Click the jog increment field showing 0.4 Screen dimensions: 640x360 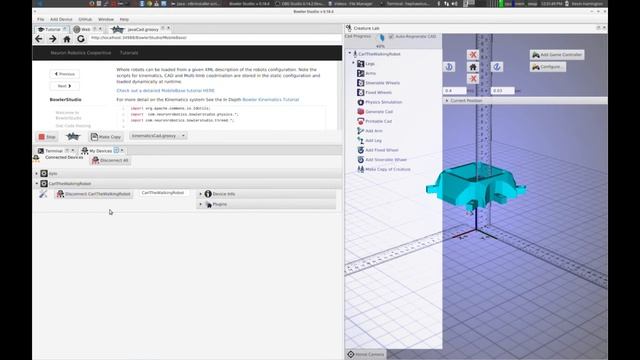pos(454,91)
